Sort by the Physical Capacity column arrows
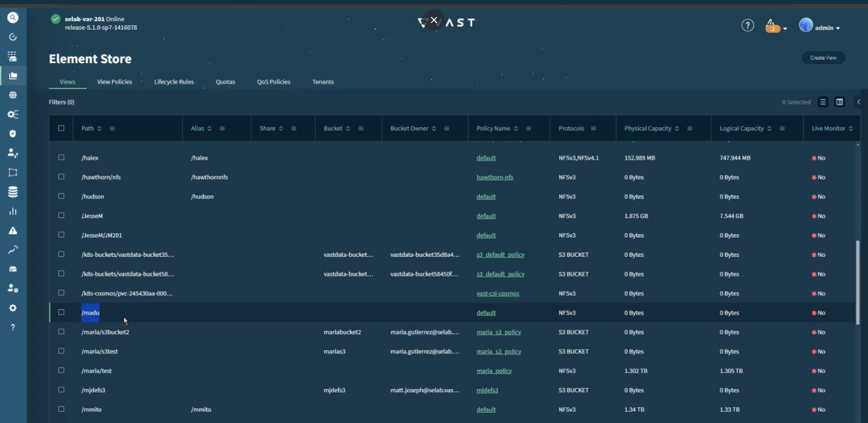Image resolution: width=868 pixels, height=423 pixels. pyautogui.click(x=677, y=128)
